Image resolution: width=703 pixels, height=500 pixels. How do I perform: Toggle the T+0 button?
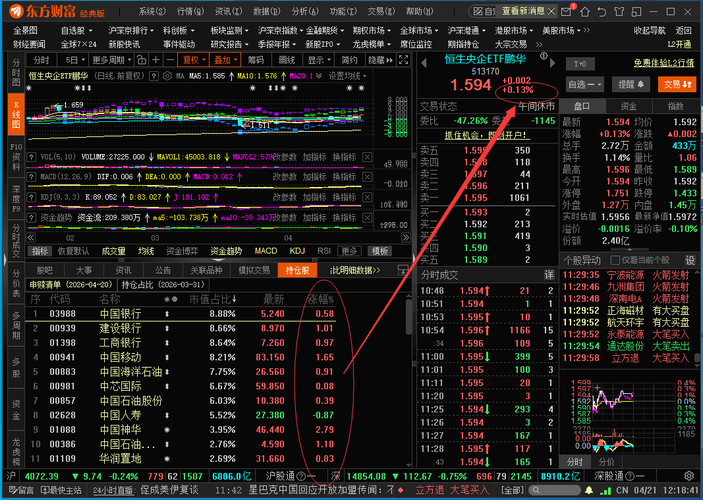point(580,64)
